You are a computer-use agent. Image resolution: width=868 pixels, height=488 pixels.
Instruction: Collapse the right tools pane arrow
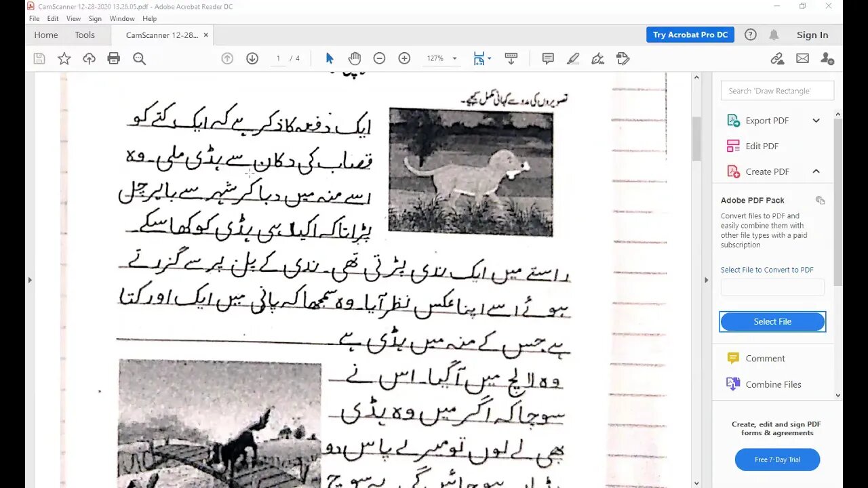[707, 280]
